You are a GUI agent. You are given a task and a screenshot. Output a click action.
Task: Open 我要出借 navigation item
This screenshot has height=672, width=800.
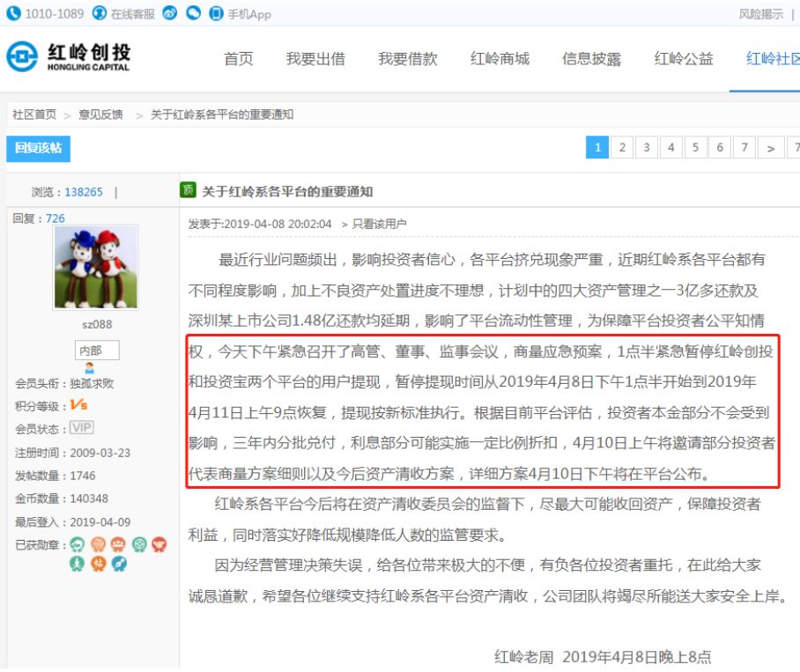(315, 59)
